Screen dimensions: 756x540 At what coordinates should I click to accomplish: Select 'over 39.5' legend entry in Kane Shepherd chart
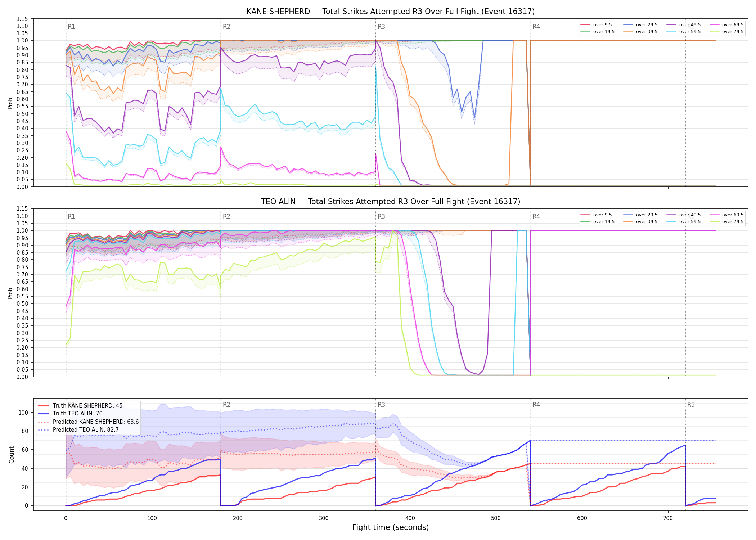640,32
